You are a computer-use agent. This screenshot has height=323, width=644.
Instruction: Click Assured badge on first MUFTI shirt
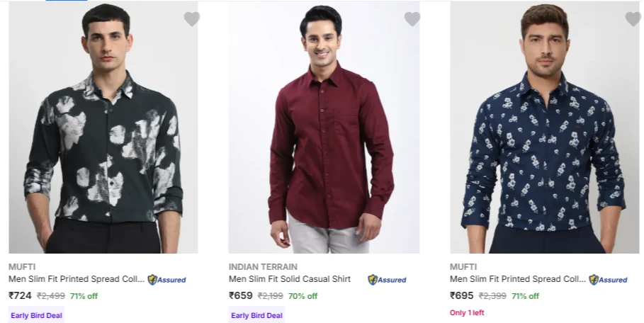coord(166,280)
